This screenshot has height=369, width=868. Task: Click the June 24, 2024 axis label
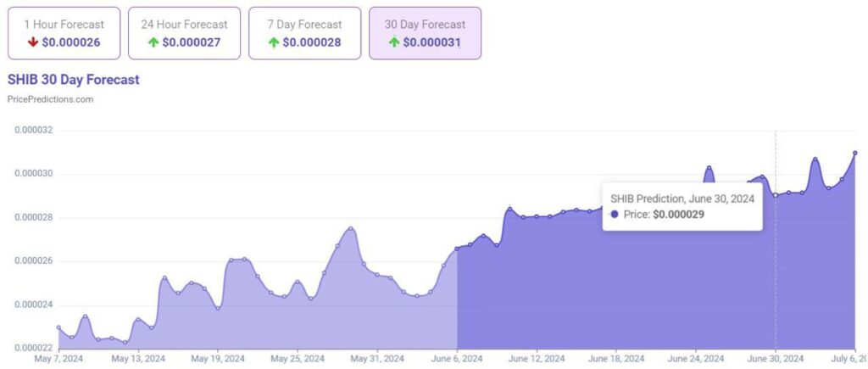tap(696, 359)
